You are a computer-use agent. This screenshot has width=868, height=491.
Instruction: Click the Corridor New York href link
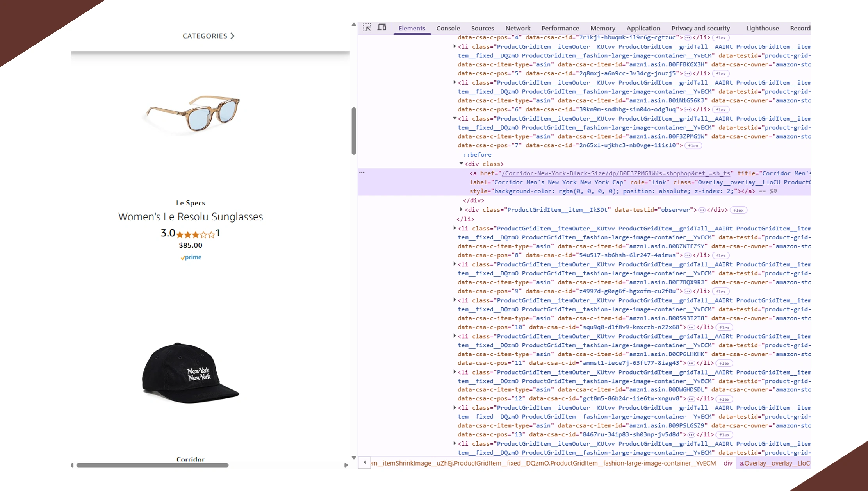point(616,173)
